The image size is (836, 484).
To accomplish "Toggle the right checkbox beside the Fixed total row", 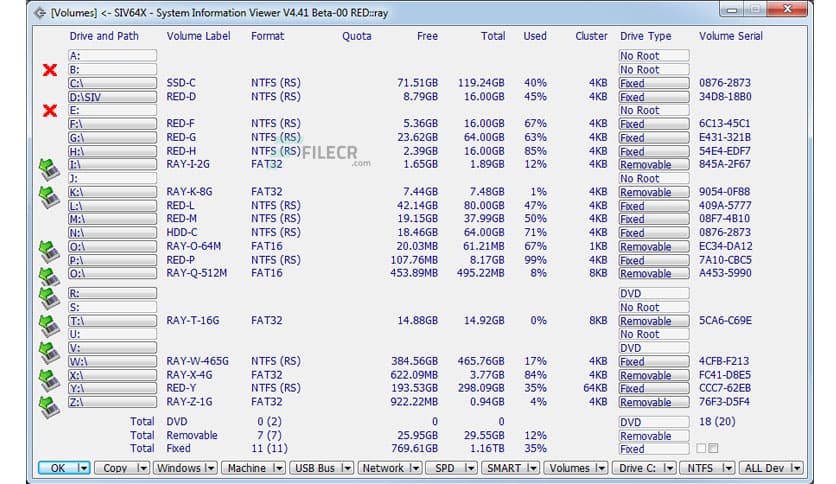I will 713,448.
